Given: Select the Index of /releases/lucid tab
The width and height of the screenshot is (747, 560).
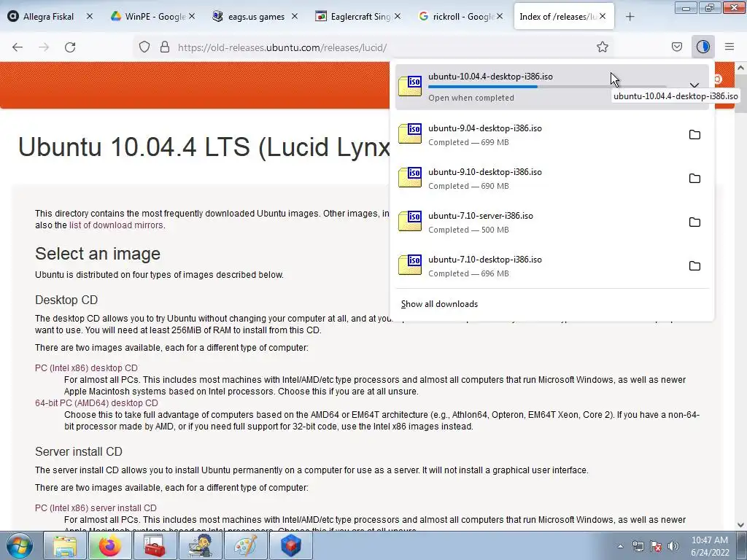Looking at the screenshot, I should [x=557, y=17].
